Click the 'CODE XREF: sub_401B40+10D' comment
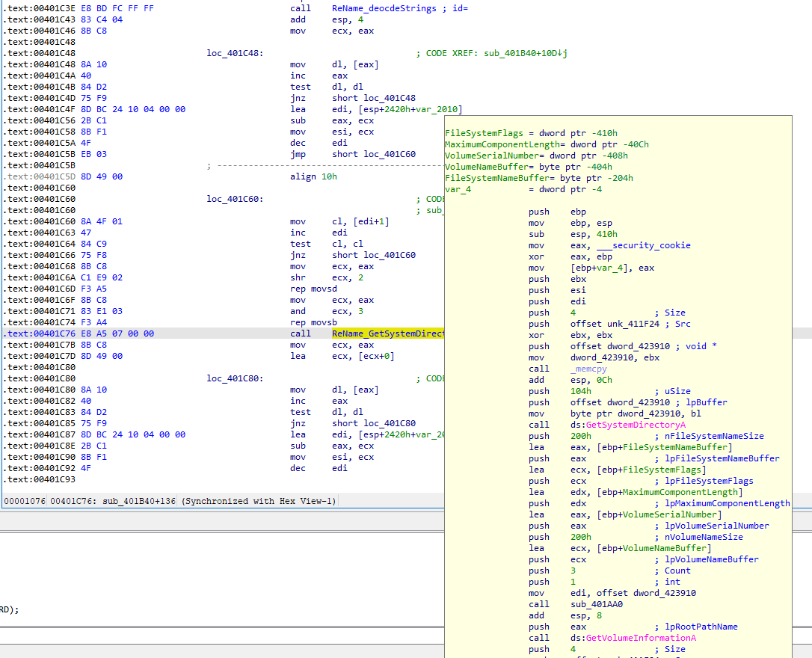This screenshot has height=658, width=812. pyautogui.click(x=491, y=53)
